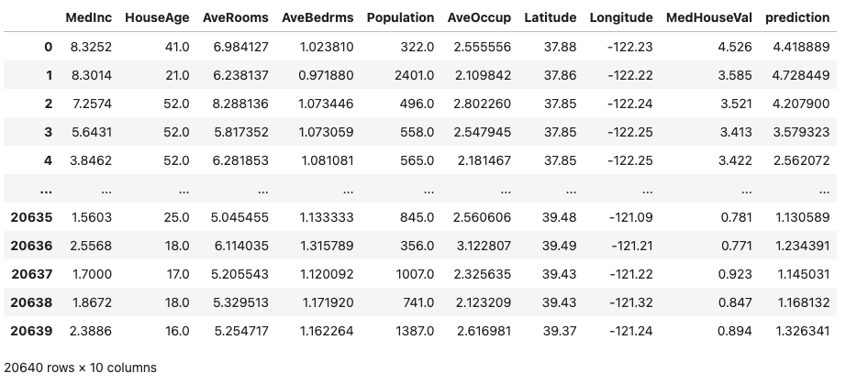Image resolution: width=868 pixels, height=384 pixels.
Task: Click the MedInc column header
Action: coord(88,17)
